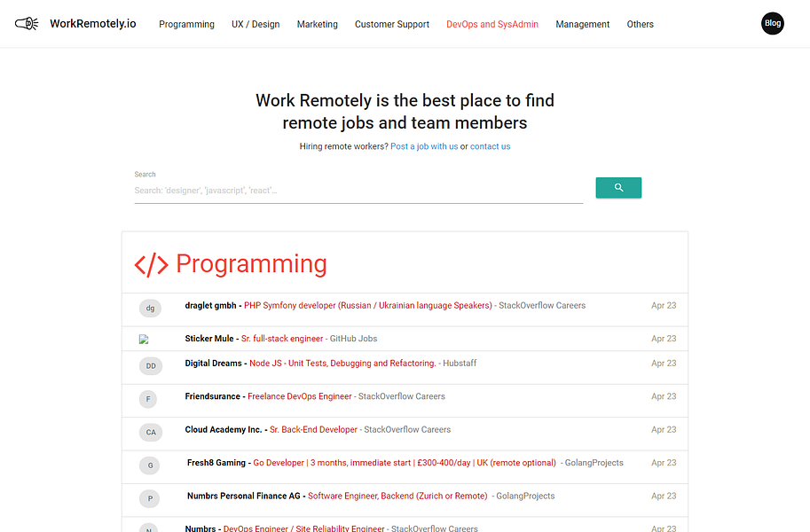Follow the 'Post a job with us' link

(424, 146)
